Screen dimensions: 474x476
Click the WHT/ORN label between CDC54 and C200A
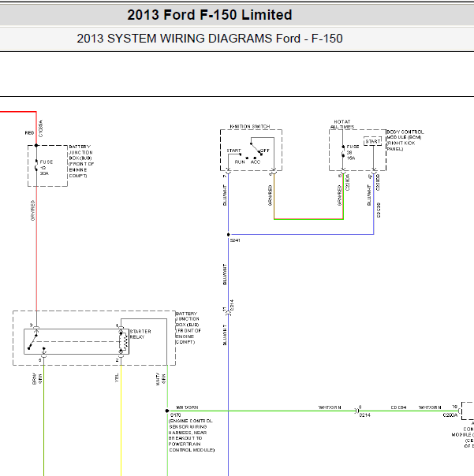point(430,407)
